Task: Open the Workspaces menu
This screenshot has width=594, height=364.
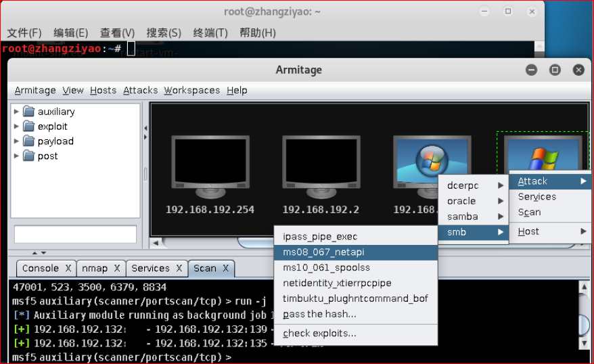Action: [x=191, y=90]
